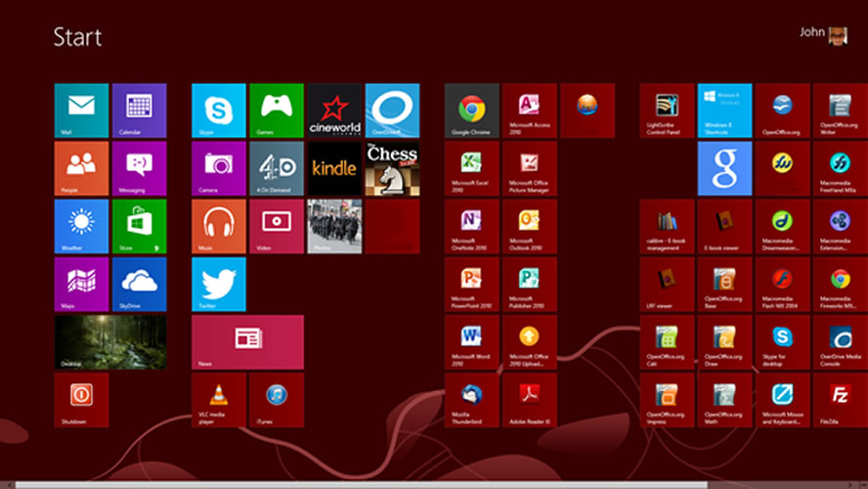Launch the FileZilla tile
Viewport: 868px width, 489px height.
coord(841,400)
